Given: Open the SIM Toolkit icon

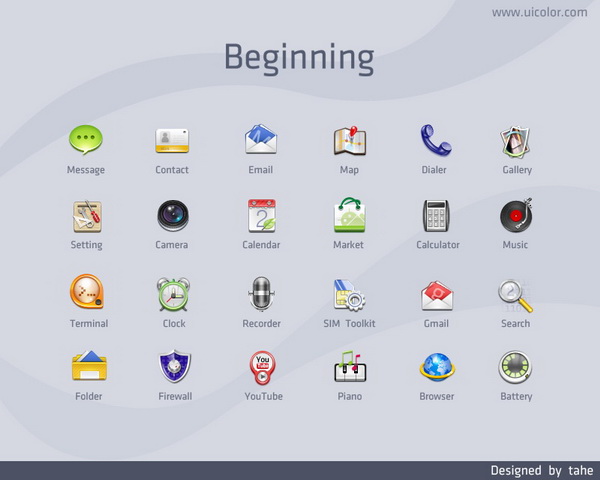Looking at the screenshot, I should tap(349, 294).
